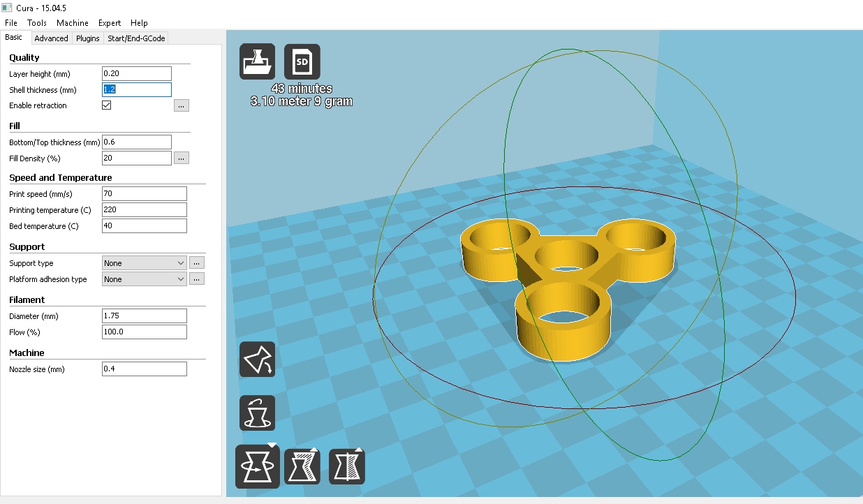863x504 pixels.
Task: Open retraction settings ellipsis button
Action: [x=182, y=105]
